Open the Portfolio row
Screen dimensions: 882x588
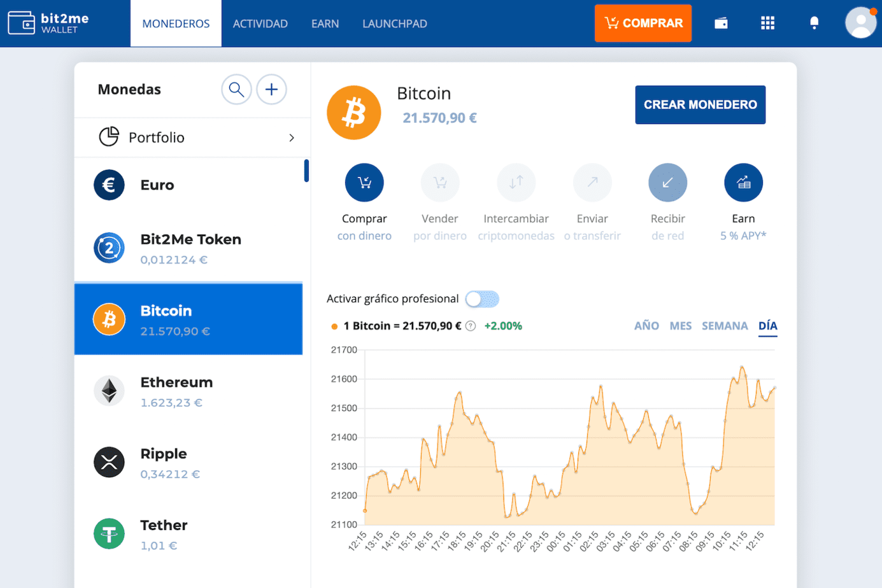[192, 137]
